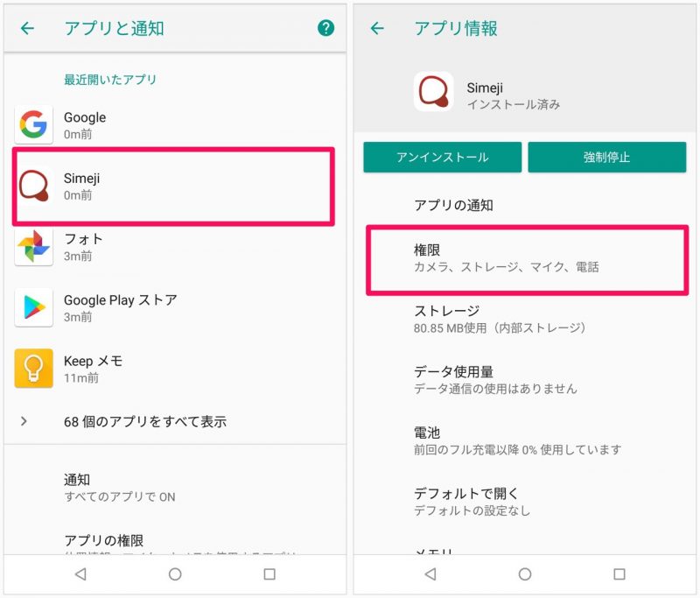700x598 pixels.
Task: Tap the right phone's recent apps square
Action: [x=619, y=573]
